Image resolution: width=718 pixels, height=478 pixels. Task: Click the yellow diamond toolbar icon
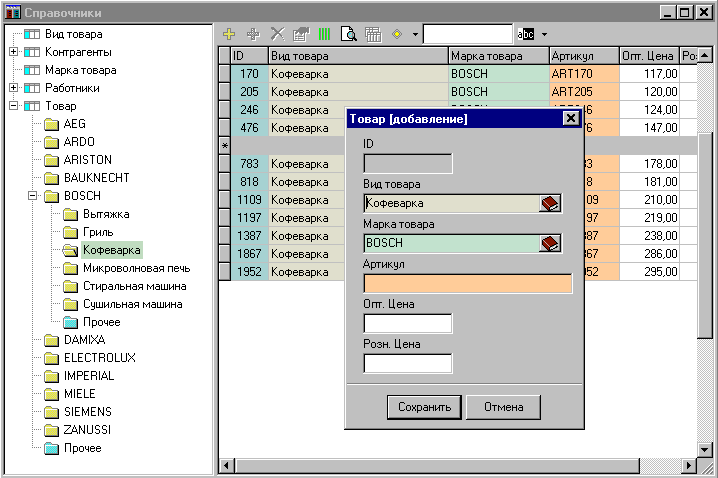(x=397, y=34)
